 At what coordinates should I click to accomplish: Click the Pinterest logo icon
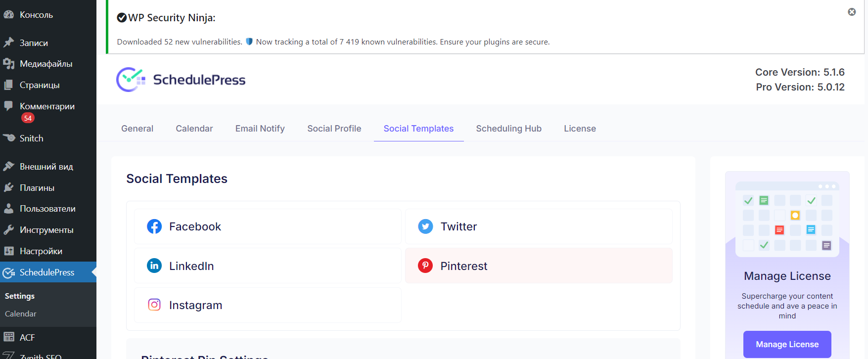pos(425,266)
